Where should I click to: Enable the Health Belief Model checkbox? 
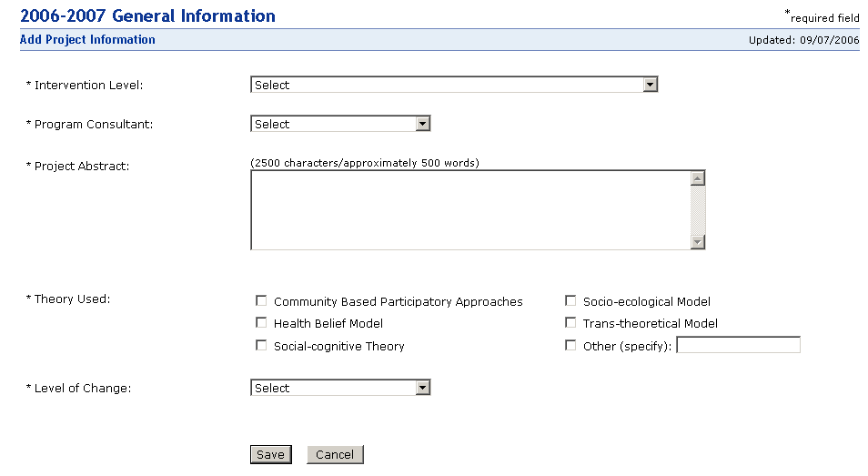262,322
